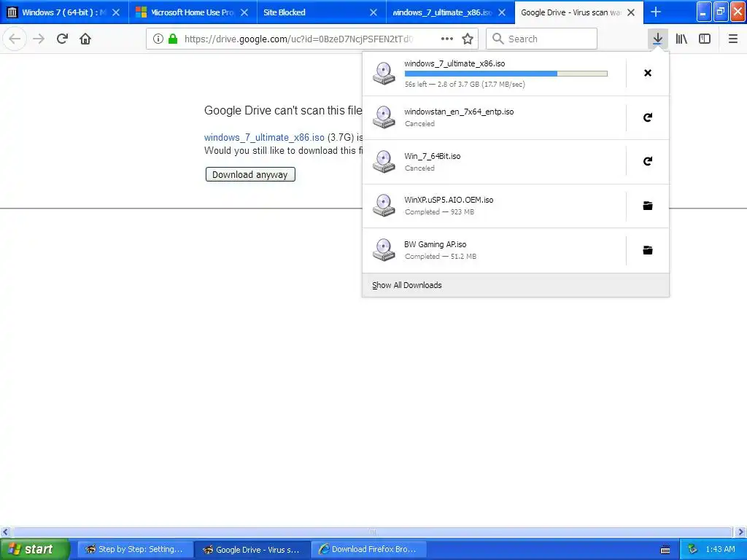This screenshot has height=560, width=747.
Task: Open Step by Step: Setting taskbar window
Action: 135,549
